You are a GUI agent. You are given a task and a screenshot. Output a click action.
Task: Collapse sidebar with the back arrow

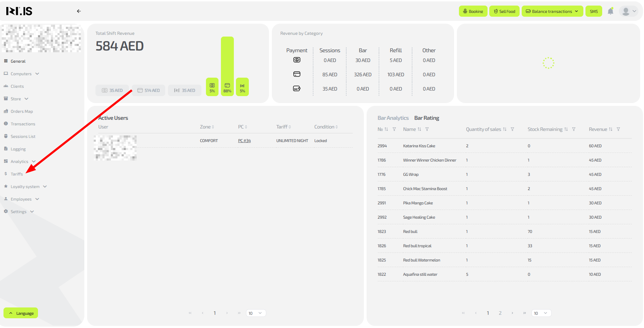79,11
